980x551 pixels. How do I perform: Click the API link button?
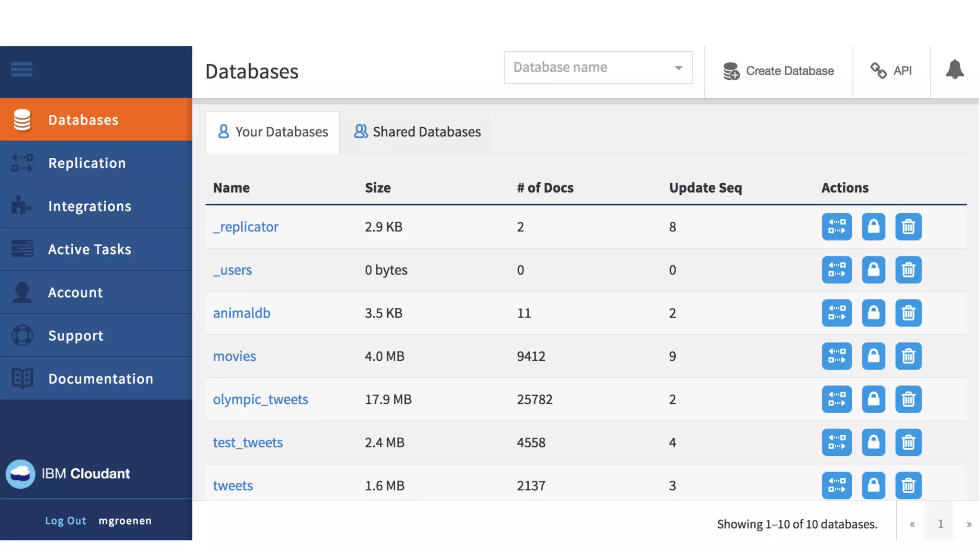(891, 71)
